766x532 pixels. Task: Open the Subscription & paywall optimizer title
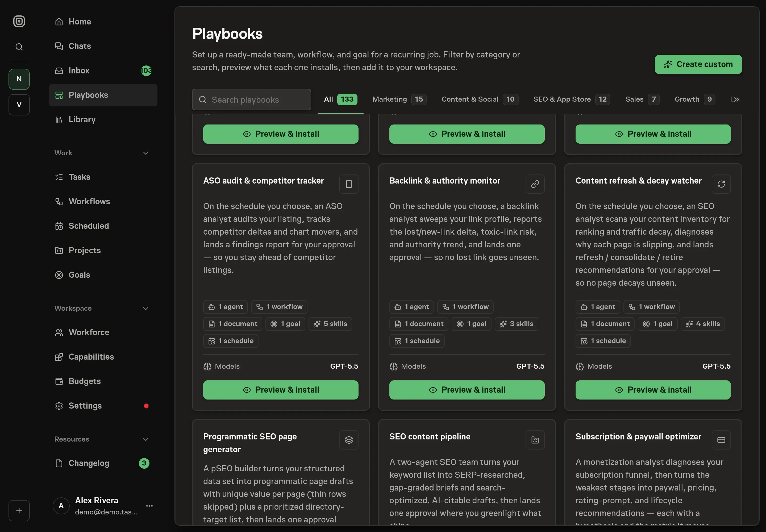[638, 437]
